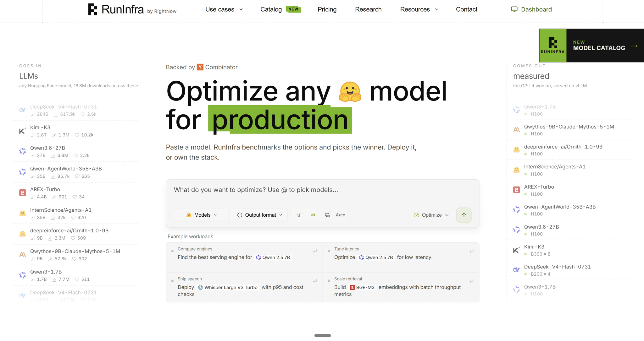Open the Models dropdown in the prompt box
644x341 pixels.
coord(202,215)
